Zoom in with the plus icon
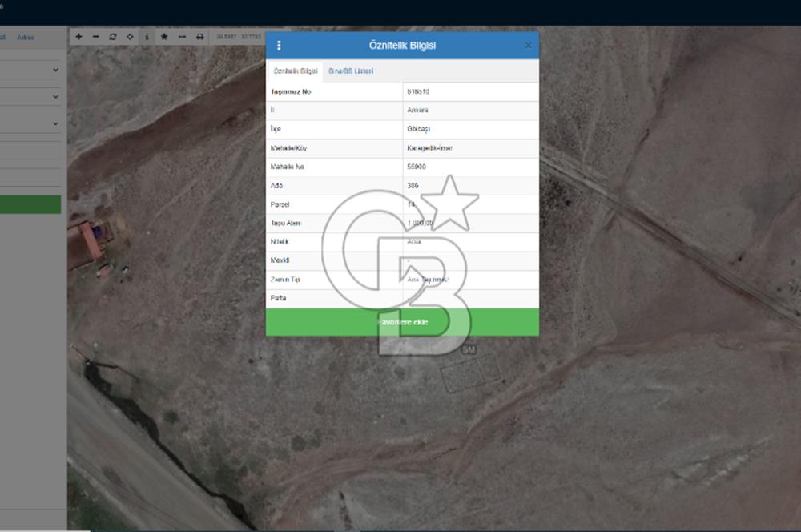 [78, 37]
